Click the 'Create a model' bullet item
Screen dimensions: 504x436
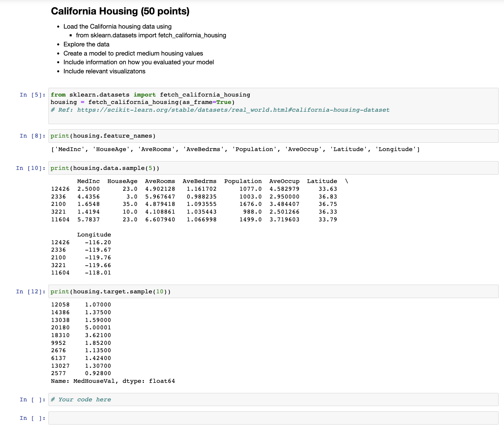coord(133,53)
